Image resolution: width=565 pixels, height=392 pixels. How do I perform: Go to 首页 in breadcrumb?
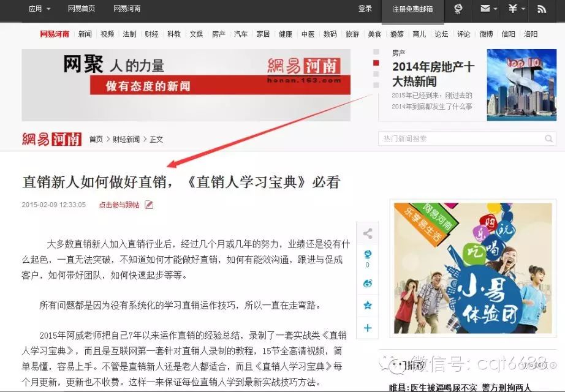(x=96, y=140)
